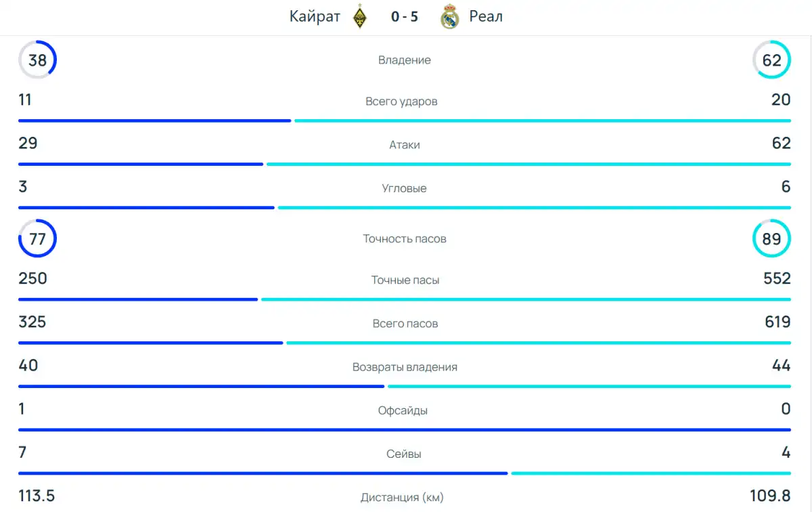812x512 pixels.
Task: Click the Kairat club crest icon
Action: tap(359, 17)
